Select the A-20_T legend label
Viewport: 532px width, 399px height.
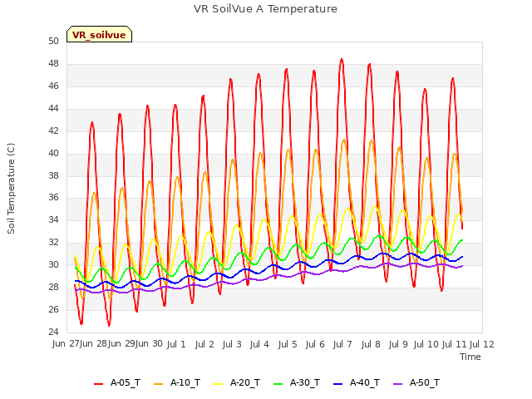[x=245, y=382]
